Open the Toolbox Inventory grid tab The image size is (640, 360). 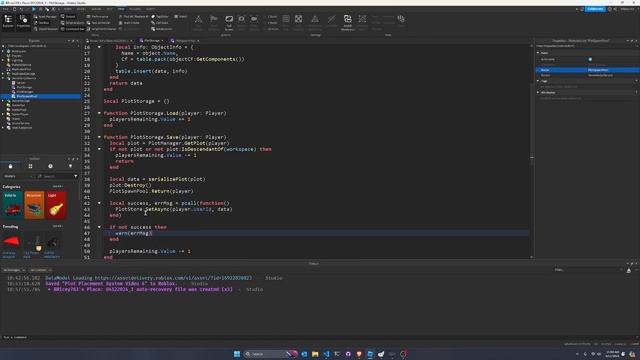pos(30,166)
